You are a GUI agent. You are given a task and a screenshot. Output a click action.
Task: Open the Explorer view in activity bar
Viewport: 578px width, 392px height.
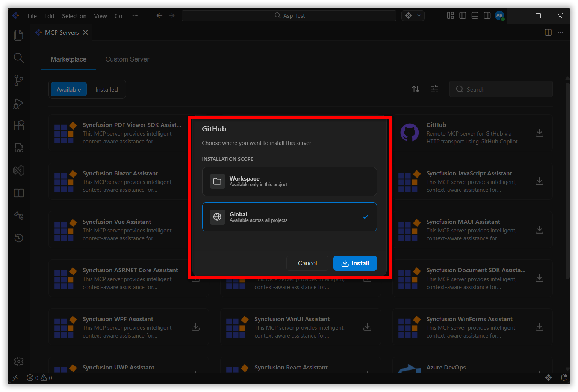pyautogui.click(x=18, y=35)
